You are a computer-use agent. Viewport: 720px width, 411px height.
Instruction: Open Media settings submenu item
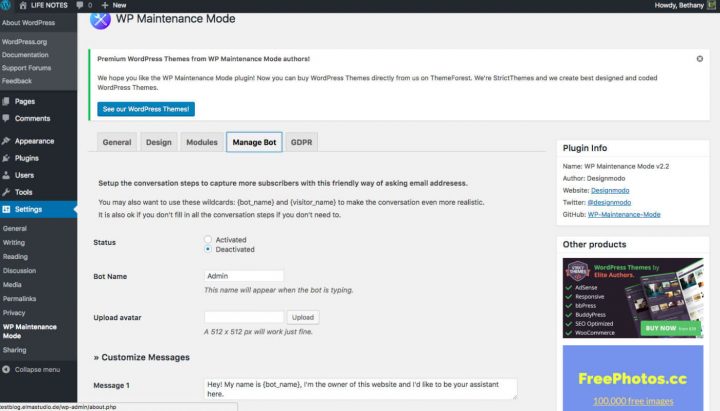(x=12, y=284)
